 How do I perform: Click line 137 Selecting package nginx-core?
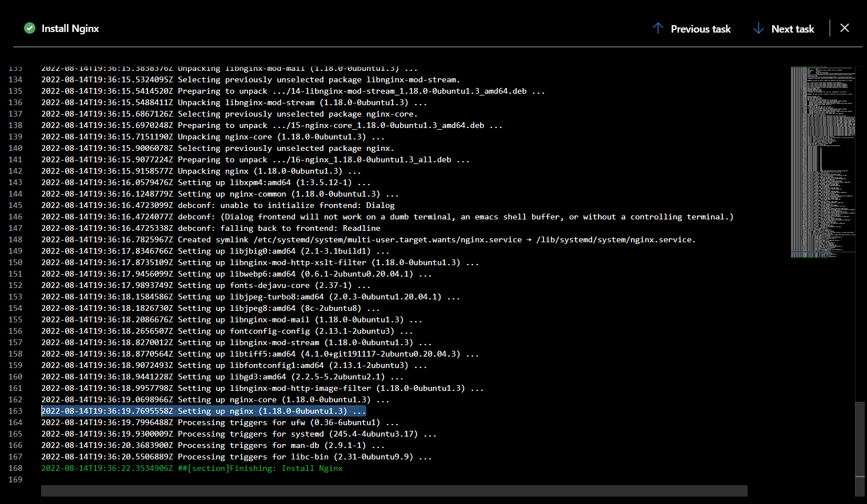tap(229, 114)
